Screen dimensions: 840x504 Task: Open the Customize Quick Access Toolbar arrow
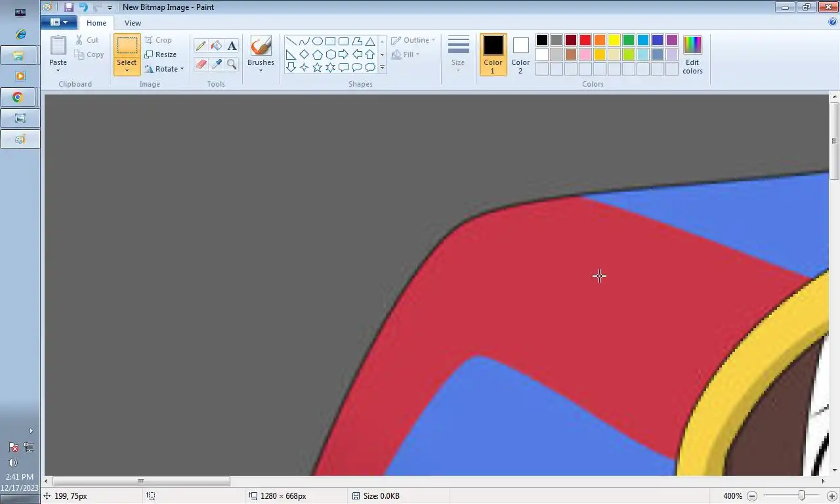point(110,8)
